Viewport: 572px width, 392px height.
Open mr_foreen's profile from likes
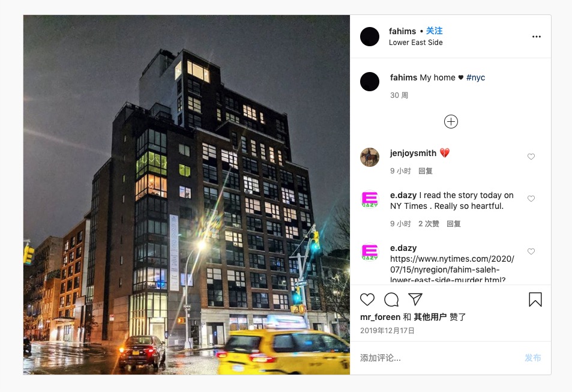[x=380, y=317]
